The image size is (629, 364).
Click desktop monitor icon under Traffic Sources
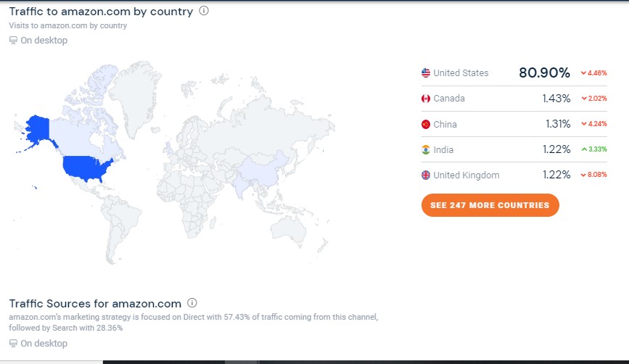pyautogui.click(x=13, y=343)
